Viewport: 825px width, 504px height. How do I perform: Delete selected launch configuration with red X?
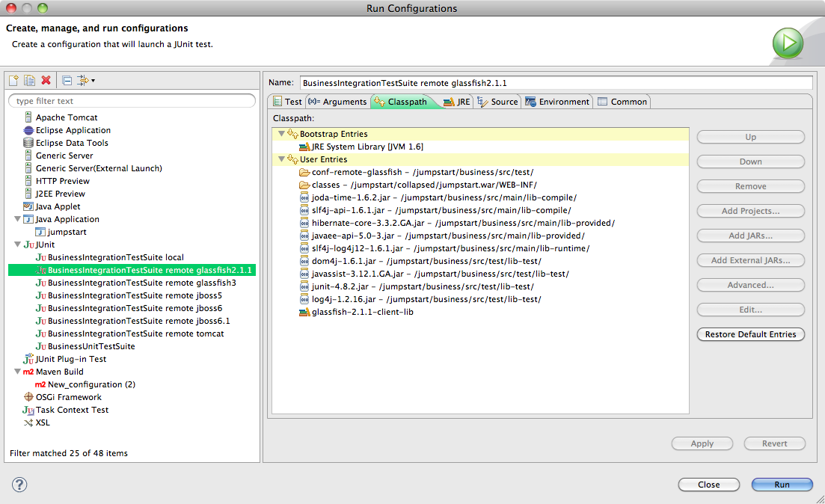46,81
